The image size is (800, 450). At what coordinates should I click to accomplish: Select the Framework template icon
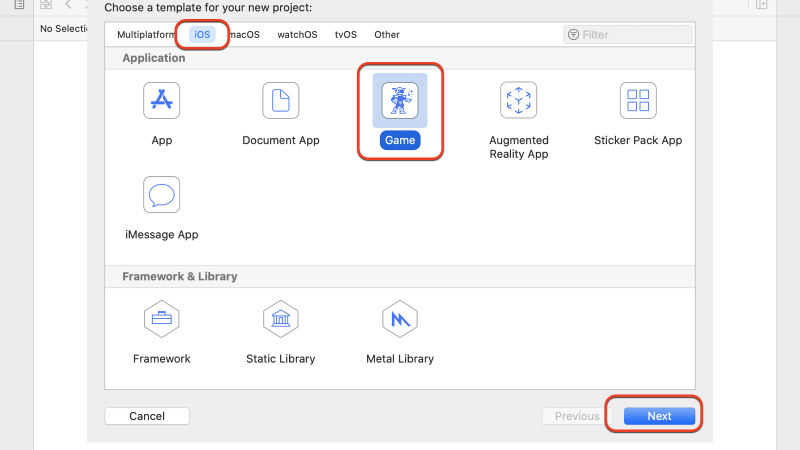tap(161, 319)
